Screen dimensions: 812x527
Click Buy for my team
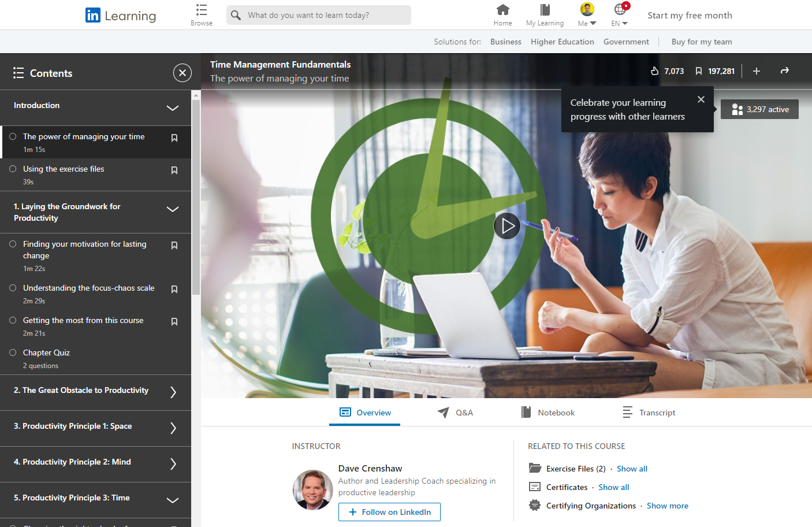[x=702, y=42]
